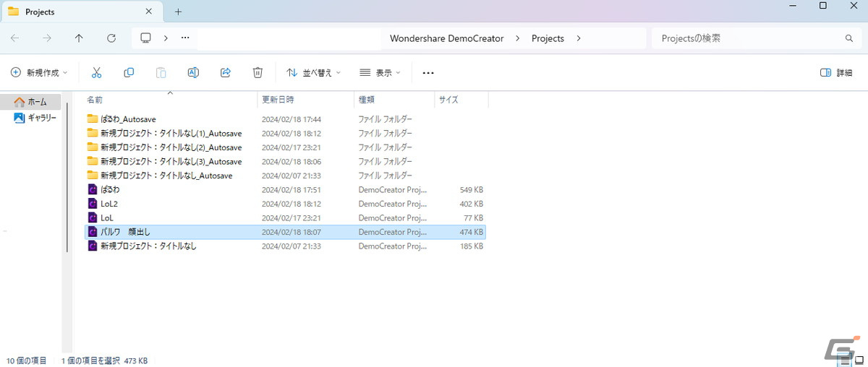This screenshot has width=868, height=367.
Task: Expand the chevron after Projects in address bar
Action: pos(578,38)
